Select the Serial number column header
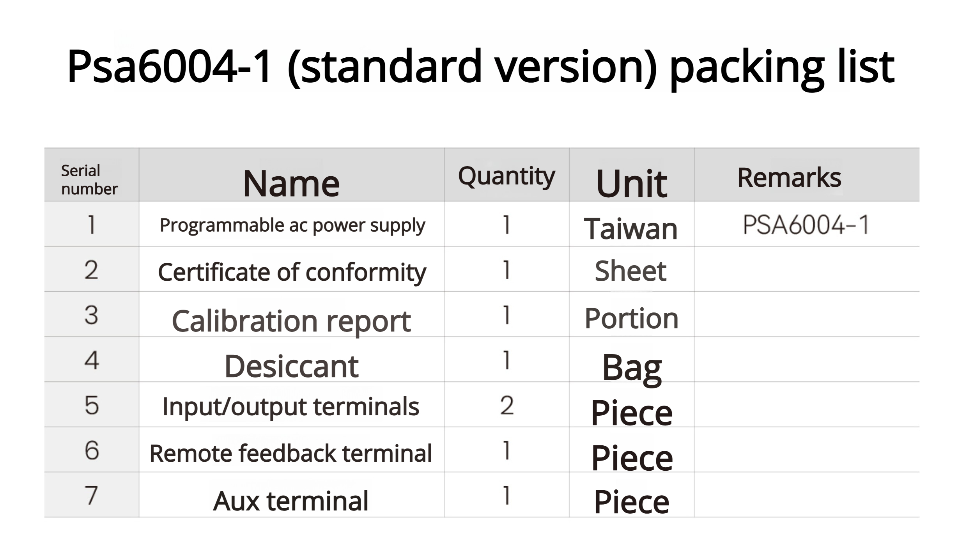 pyautogui.click(x=89, y=179)
